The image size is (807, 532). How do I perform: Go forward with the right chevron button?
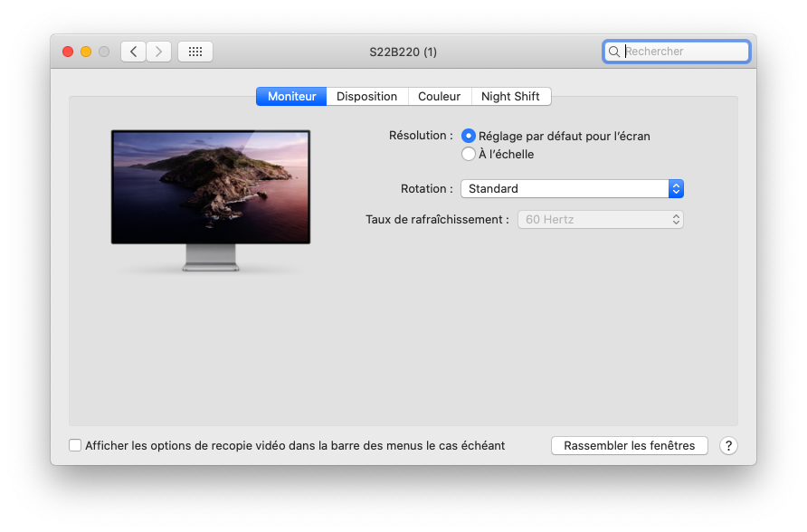[158, 52]
